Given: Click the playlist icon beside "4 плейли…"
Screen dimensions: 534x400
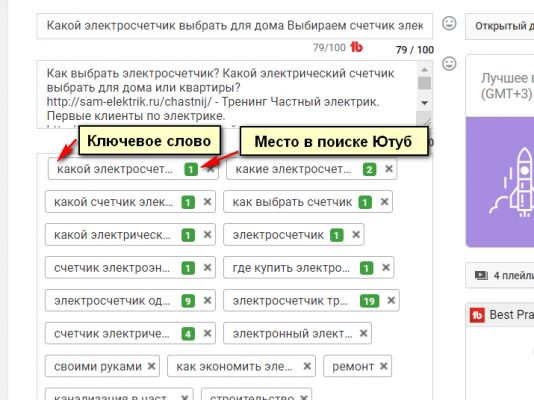Looking at the screenshot, I should (481, 275).
